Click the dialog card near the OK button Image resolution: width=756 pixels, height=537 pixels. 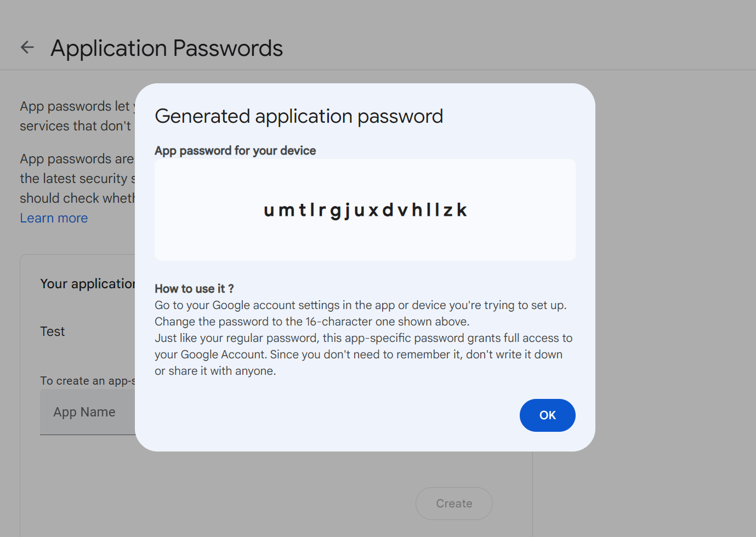coord(482,416)
